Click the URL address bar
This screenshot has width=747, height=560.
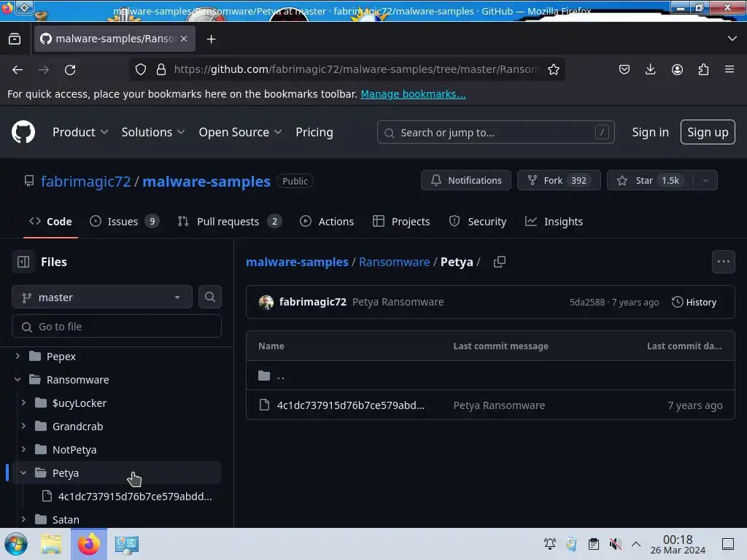tap(355, 69)
